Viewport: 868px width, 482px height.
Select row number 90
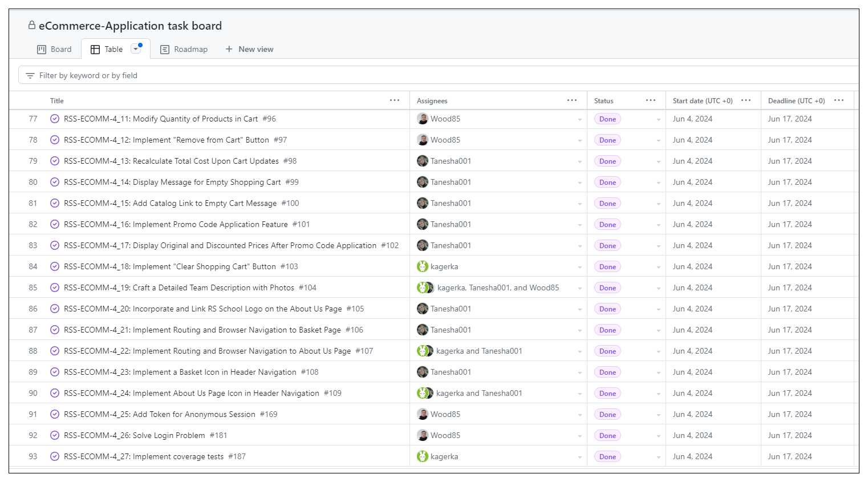pyautogui.click(x=33, y=393)
